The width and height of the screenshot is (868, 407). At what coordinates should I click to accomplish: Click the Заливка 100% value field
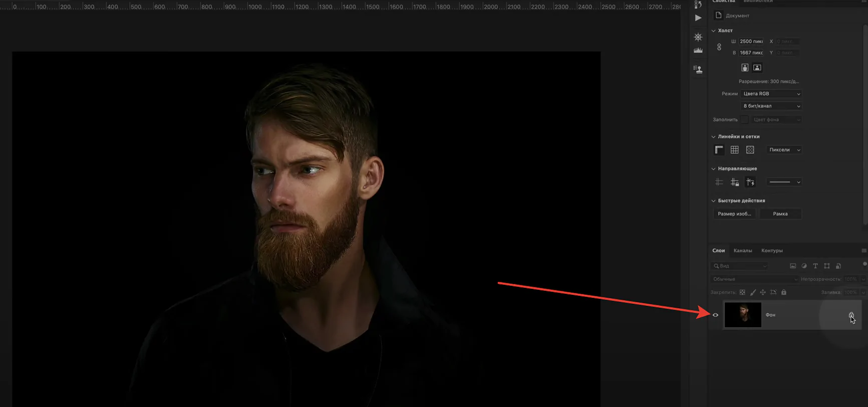[851, 292]
